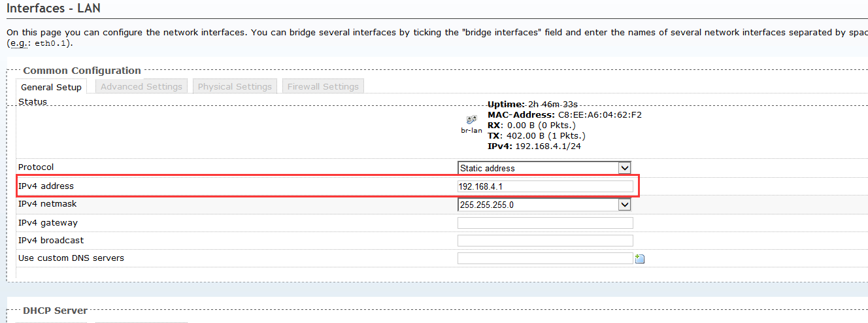Image resolution: width=868 pixels, height=323 pixels.
Task: Click the DHCP Server section title
Action: tap(55, 311)
